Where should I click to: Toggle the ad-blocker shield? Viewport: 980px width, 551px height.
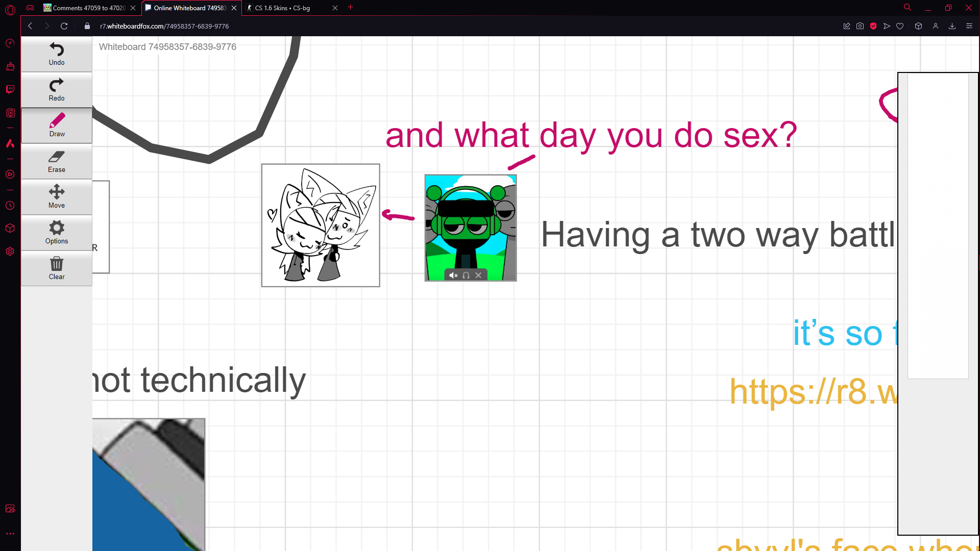pyautogui.click(x=873, y=26)
